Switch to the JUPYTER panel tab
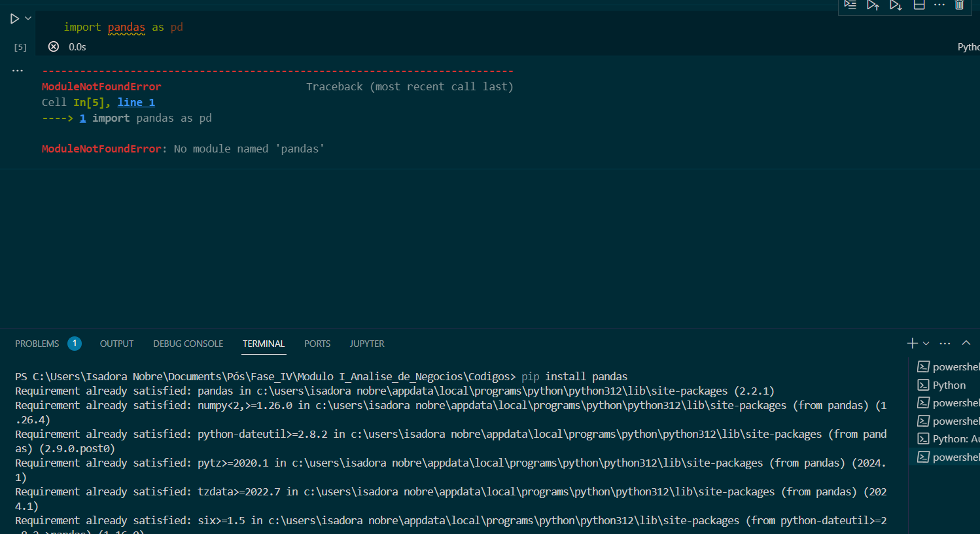 point(367,344)
